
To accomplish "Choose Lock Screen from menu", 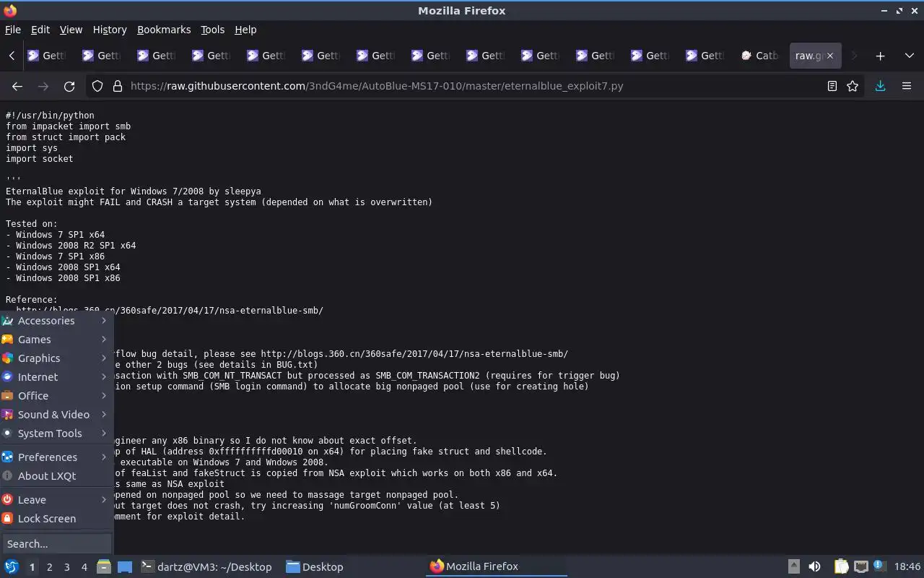I will 56,519.
